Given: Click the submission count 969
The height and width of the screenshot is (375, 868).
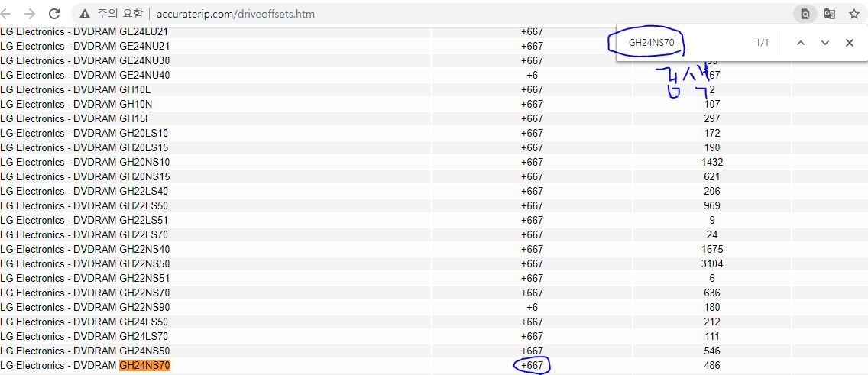Looking at the screenshot, I should coord(712,205).
